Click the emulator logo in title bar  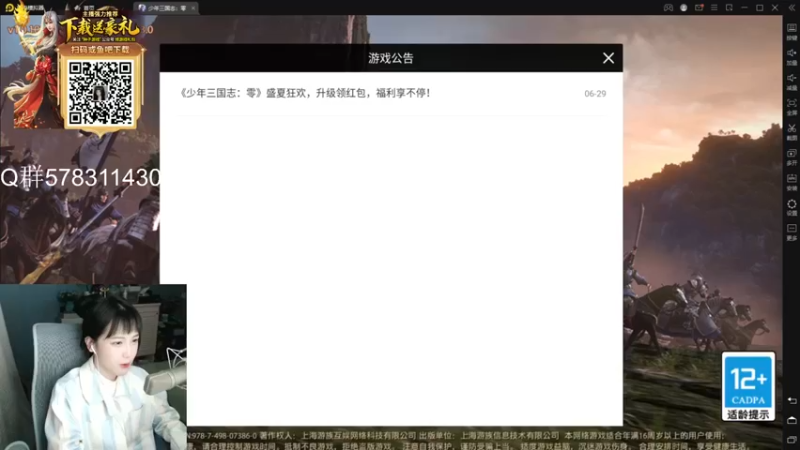tap(9, 8)
